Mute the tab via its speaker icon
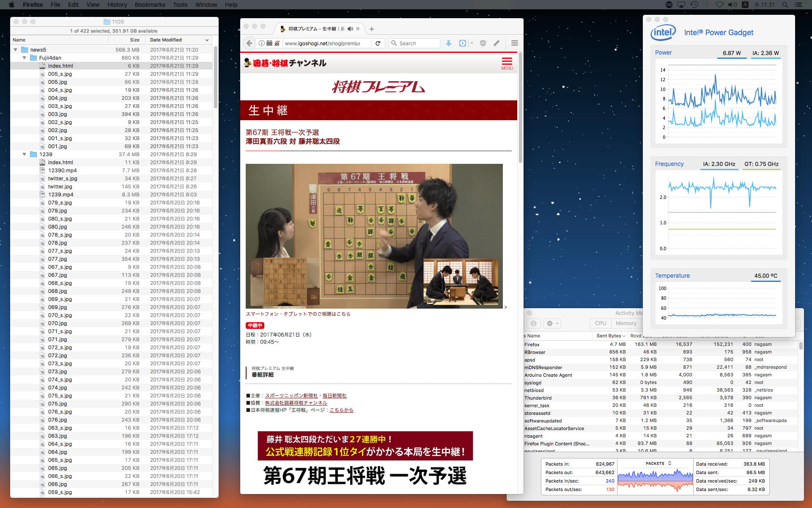 (350, 29)
